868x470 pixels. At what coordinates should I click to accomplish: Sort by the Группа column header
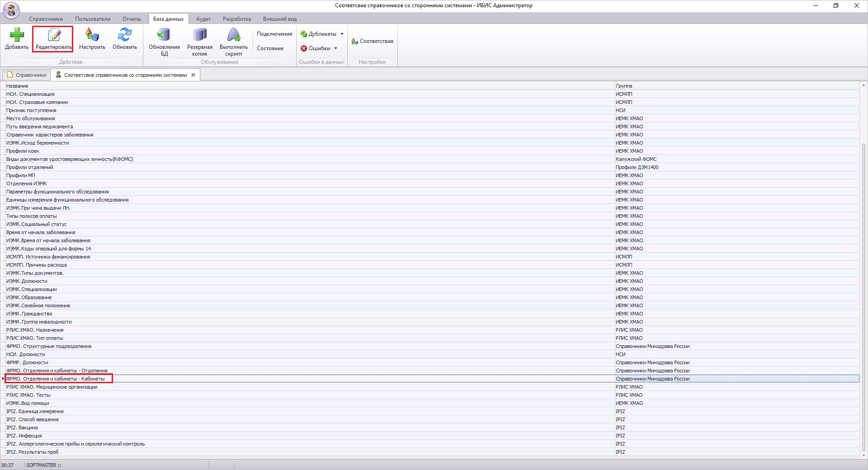click(624, 86)
